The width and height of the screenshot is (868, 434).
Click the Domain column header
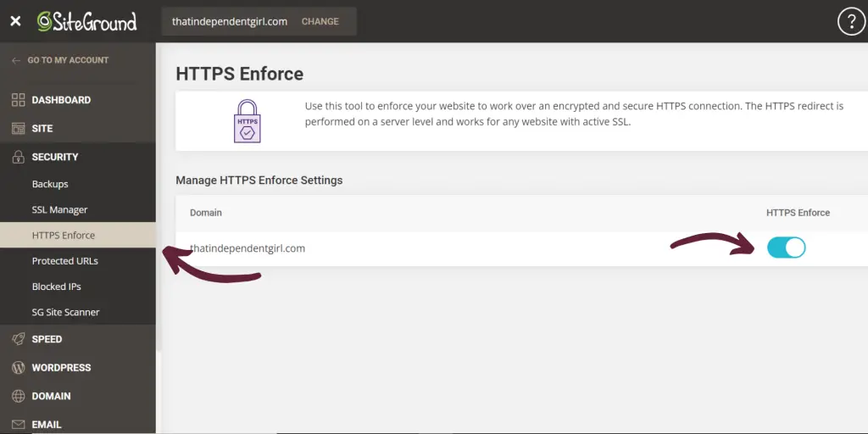pos(206,213)
